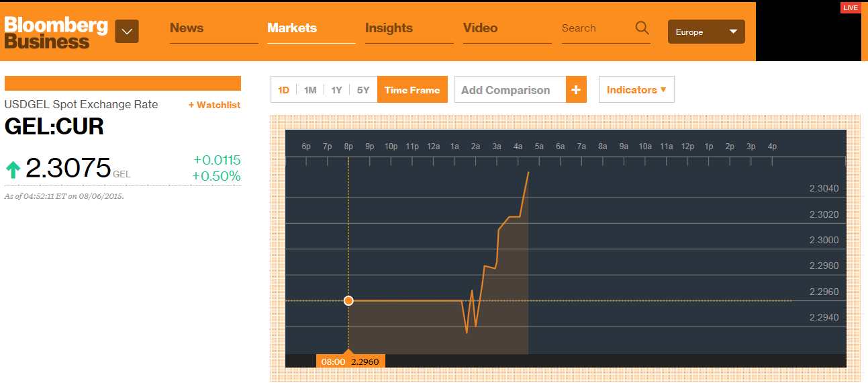Click the Time Frame button
Viewport: 868px width, 383px height.
[x=412, y=90]
